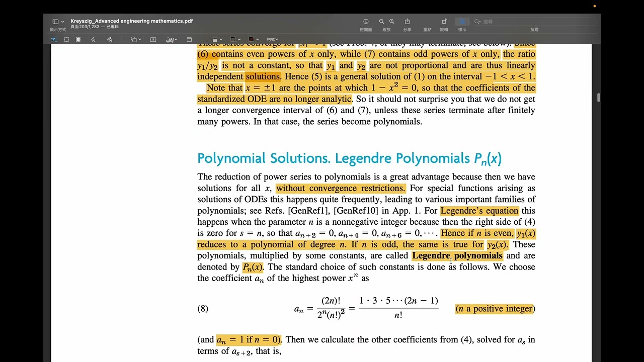Add a note with the note tool

(189, 39)
